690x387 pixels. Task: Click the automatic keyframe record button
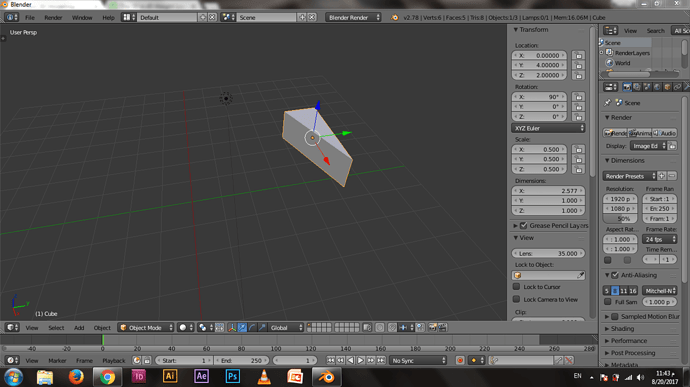pos(460,360)
